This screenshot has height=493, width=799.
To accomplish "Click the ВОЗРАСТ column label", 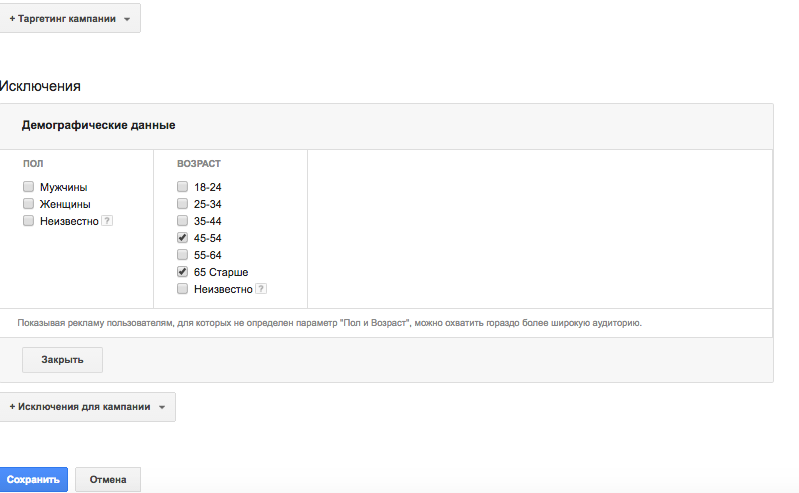I will click(x=199, y=164).
